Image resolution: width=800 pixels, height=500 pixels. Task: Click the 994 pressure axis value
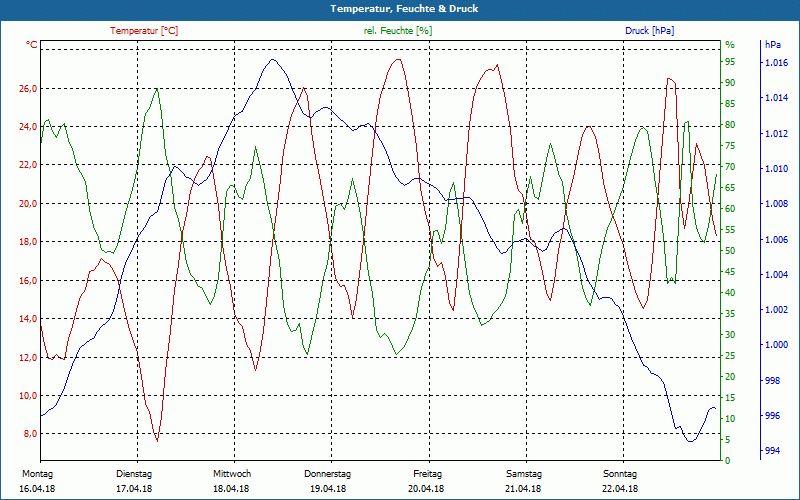coord(773,451)
